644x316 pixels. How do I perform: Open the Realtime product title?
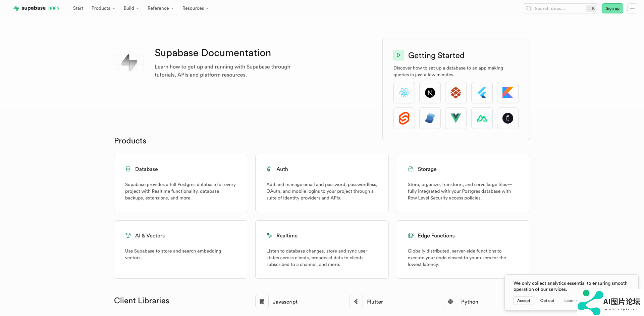(287, 236)
